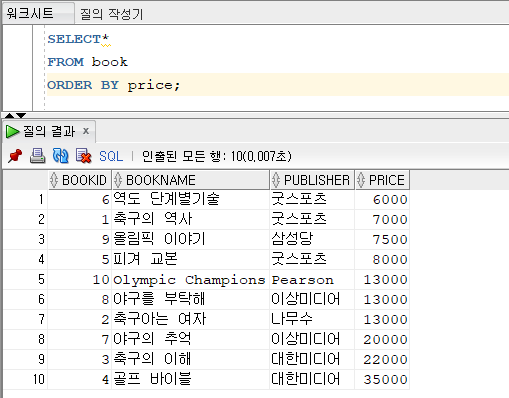
Task: Select price cell 35000
Action: [x=382, y=379]
